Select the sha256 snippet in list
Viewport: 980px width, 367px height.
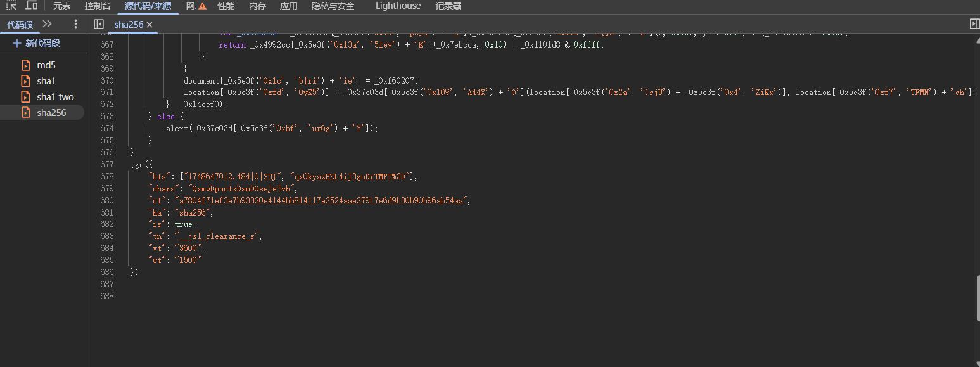tap(42, 113)
